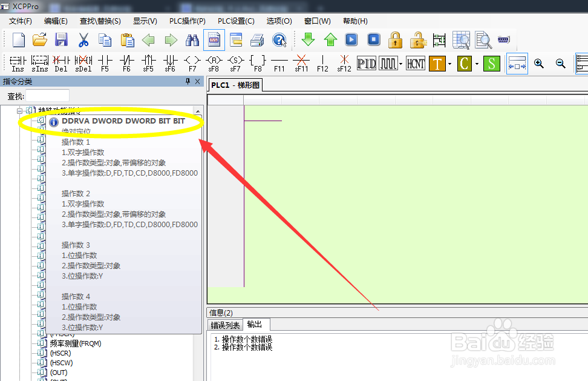Draw horizontal line F11

pos(279,64)
